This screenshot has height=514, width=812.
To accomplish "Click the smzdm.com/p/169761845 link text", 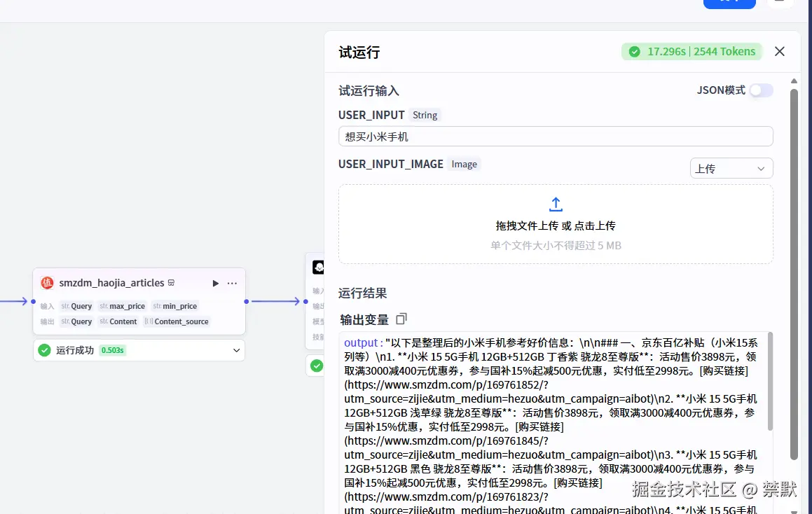I will point(446,441).
